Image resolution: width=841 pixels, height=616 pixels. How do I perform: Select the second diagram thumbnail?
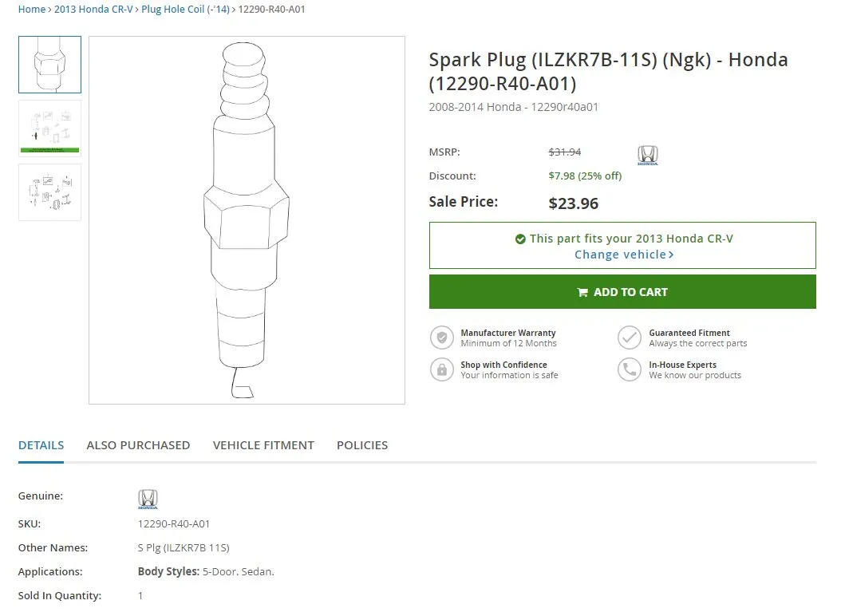pyautogui.click(x=49, y=128)
